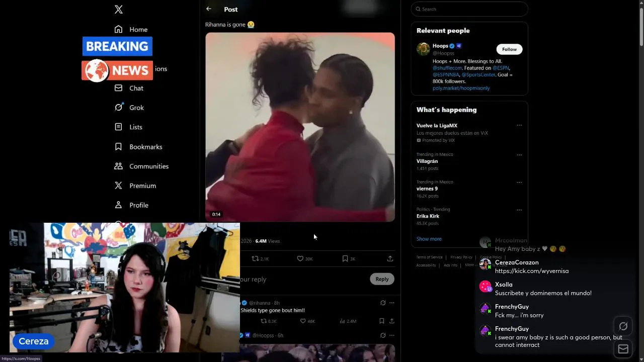Screen dimensions: 644x362
Task: Follow the Hoops account
Action: (x=509, y=49)
